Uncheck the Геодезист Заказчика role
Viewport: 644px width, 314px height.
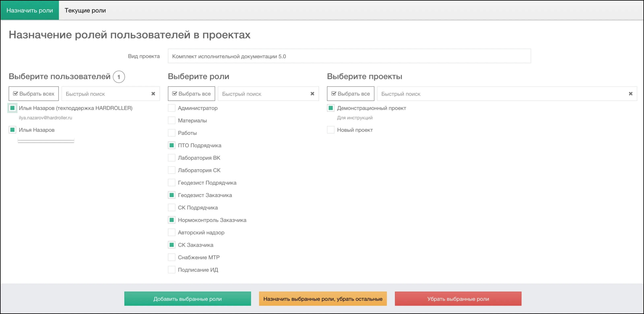pos(171,195)
